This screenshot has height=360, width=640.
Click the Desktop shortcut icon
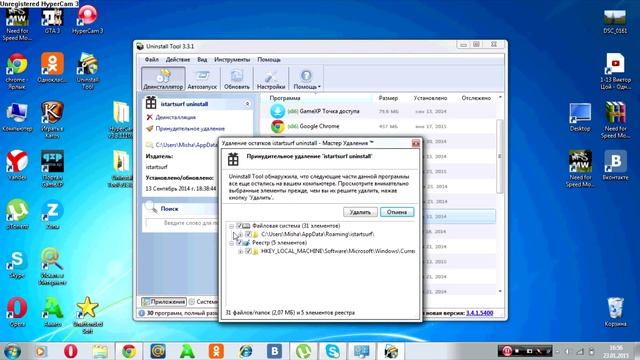tap(580, 118)
